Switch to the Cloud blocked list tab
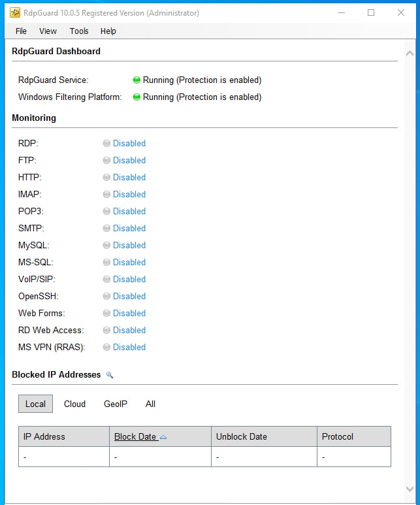The image size is (420, 505). click(74, 404)
